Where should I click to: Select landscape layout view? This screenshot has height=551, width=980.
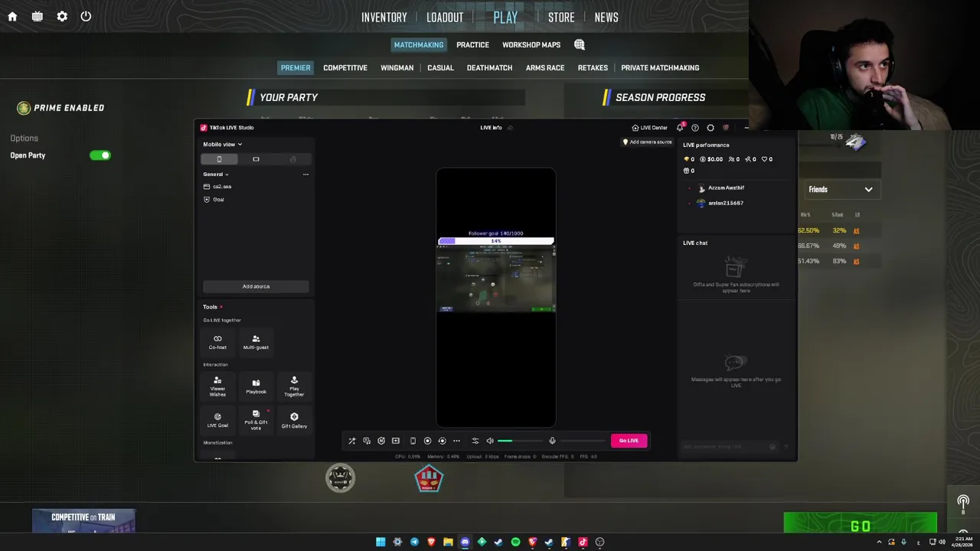pyautogui.click(x=256, y=159)
